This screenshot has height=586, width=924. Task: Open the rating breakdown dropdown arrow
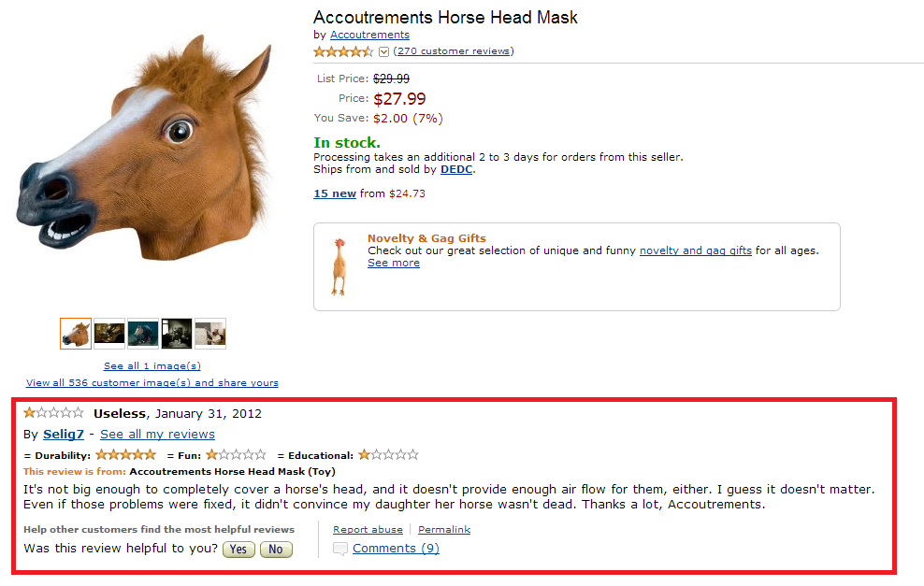(x=383, y=51)
